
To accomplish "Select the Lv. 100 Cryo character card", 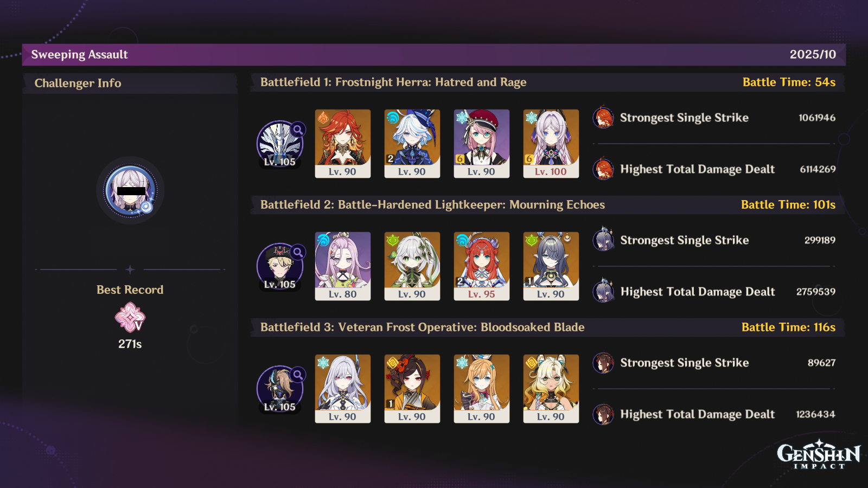I will click(551, 144).
